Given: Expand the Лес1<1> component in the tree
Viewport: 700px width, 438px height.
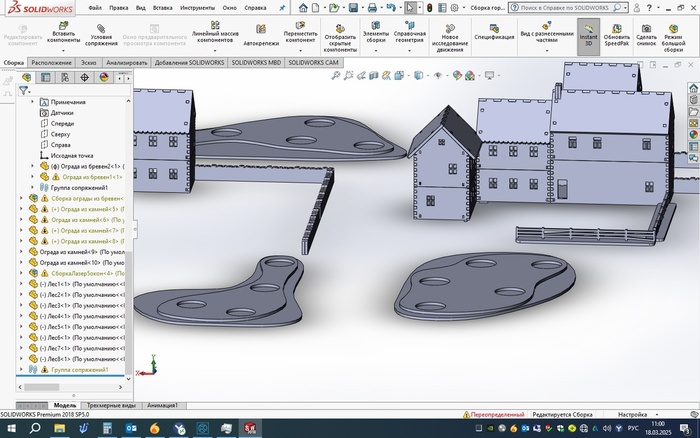Looking at the screenshot, I should point(23,284).
